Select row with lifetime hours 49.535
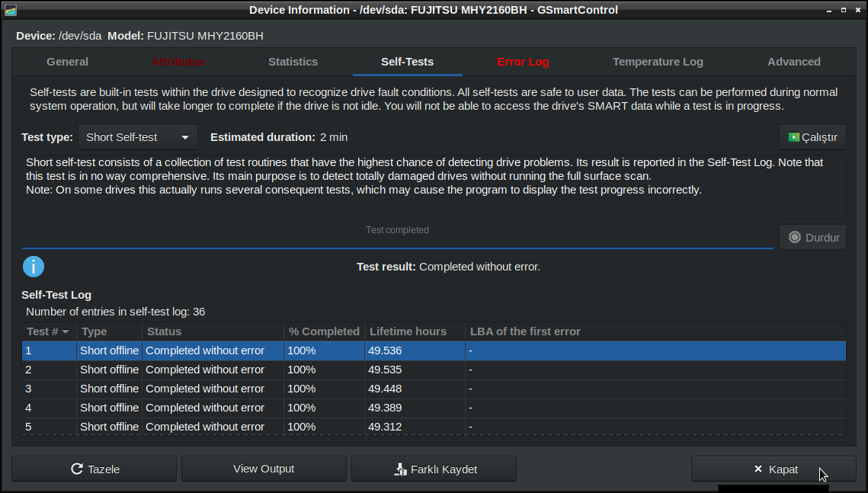The width and height of the screenshot is (868, 493). click(x=434, y=370)
